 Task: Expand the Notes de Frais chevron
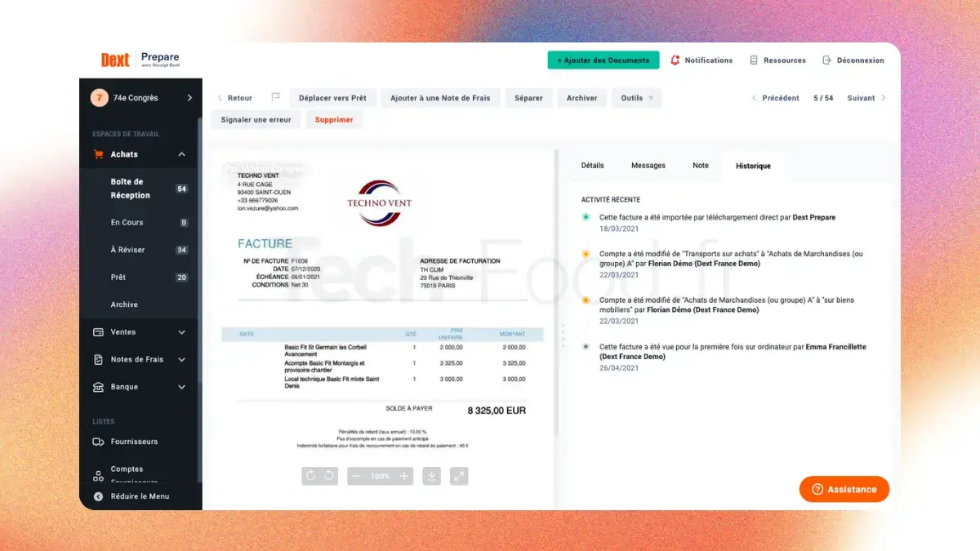pyautogui.click(x=181, y=359)
